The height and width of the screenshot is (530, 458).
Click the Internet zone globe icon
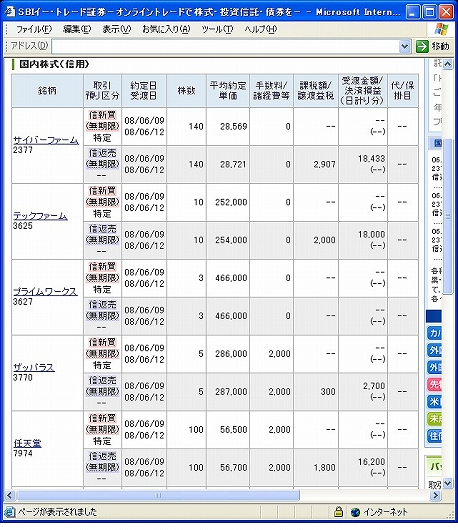[x=355, y=512]
